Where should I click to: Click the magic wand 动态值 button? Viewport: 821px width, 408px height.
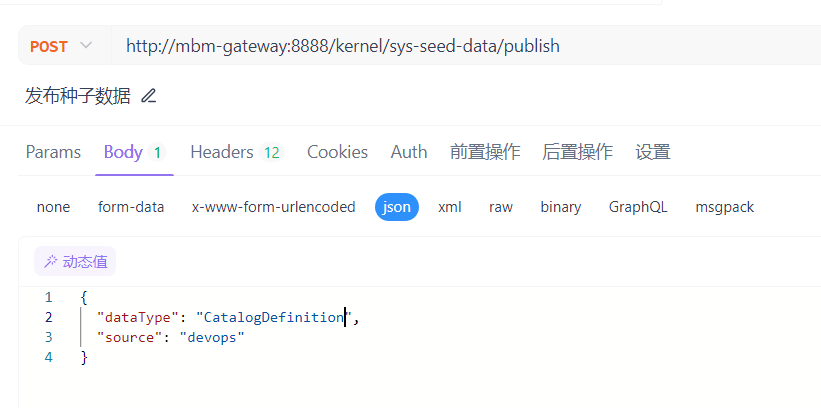[75, 262]
